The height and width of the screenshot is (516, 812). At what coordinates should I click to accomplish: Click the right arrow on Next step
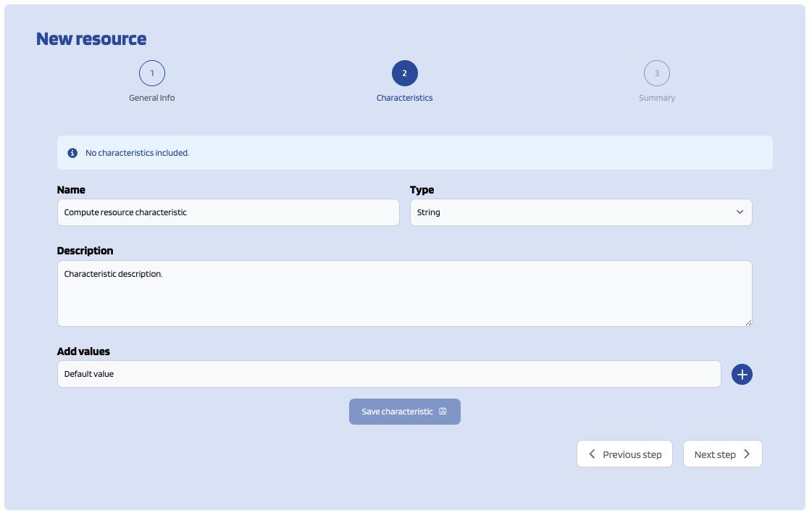click(747, 454)
